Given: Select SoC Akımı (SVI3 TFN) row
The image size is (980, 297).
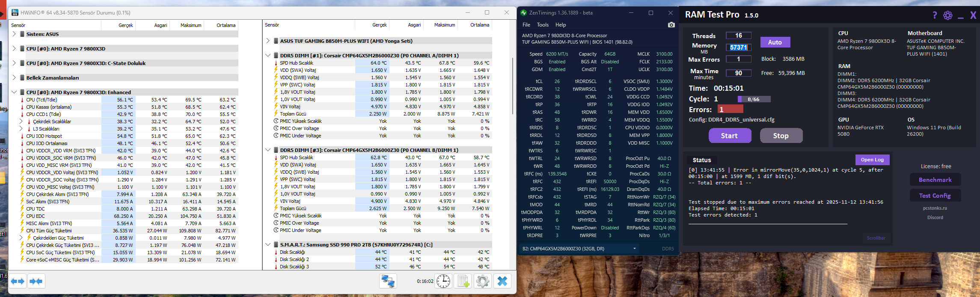Looking at the screenshot, I should point(129,202).
